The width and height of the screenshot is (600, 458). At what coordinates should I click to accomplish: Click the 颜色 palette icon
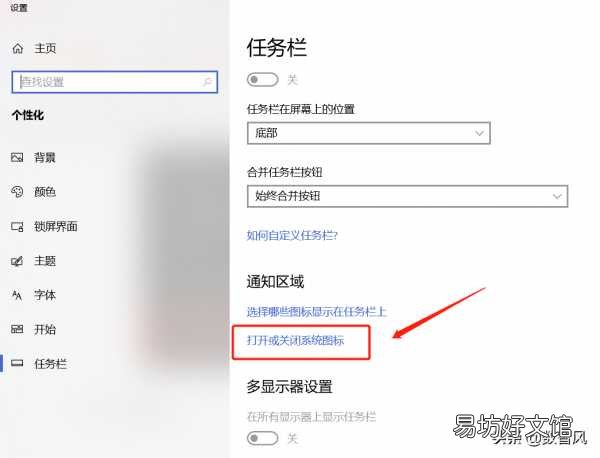17,192
